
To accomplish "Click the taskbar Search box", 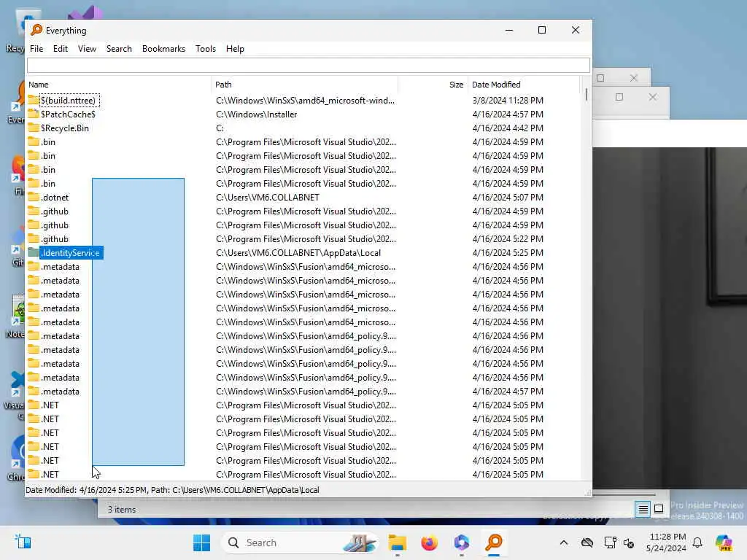I will [x=301, y=542].
